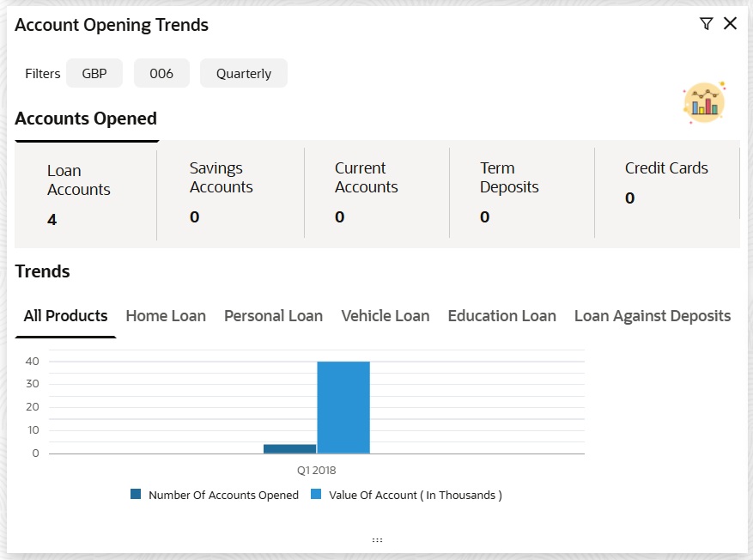This screenshot has width=753, height=560.
Task: Click the GBP filter chip
Action: pos(94,74)
